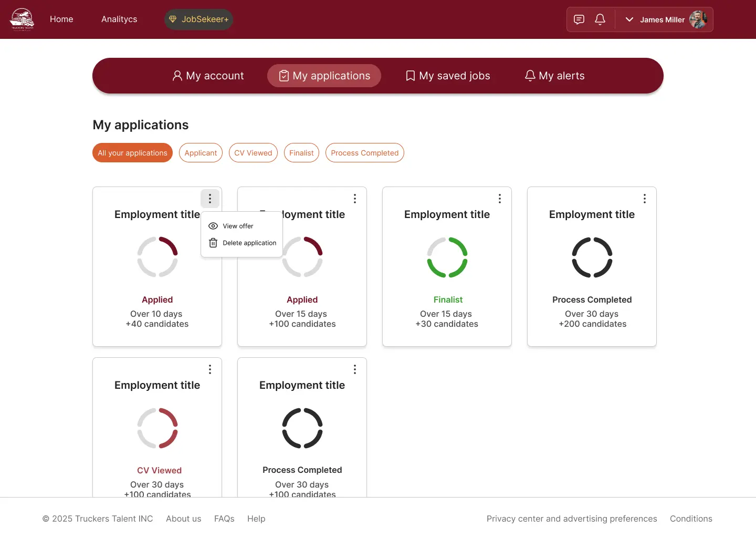The image size is (756, 538).
Task: Click James Miller's profile avatar
Action: tap(698, 19)
